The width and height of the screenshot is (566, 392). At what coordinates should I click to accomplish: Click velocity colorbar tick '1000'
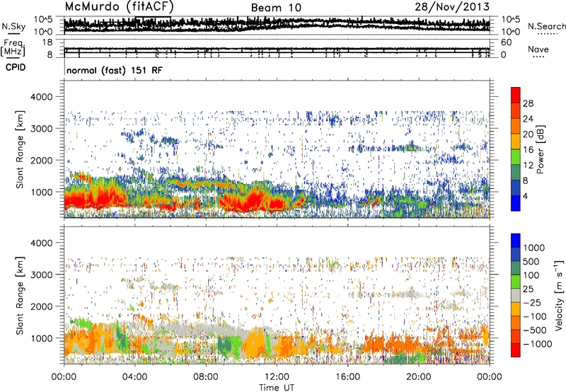point(534,248)
